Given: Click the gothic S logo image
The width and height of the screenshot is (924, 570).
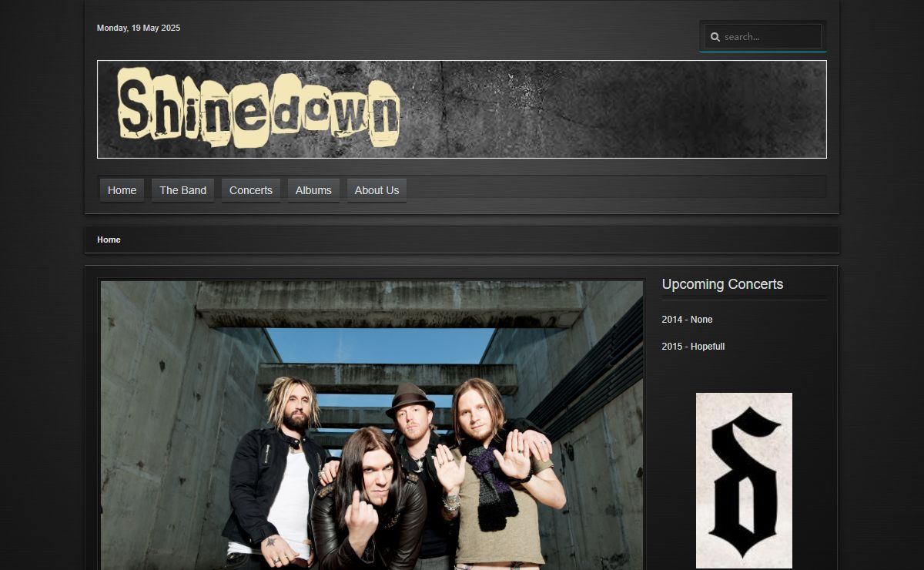Looking at the screenshot, I should click(x=744, y=481).
